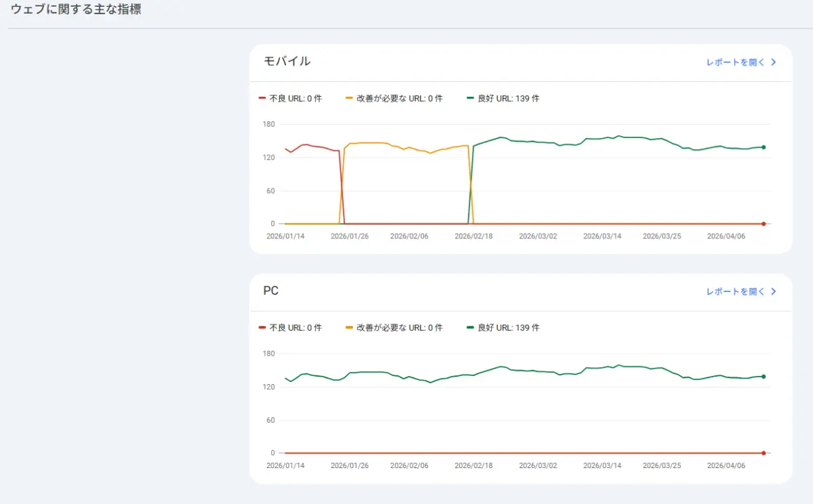Click the chevron arrow in the PC card

[x=773, y=291]
